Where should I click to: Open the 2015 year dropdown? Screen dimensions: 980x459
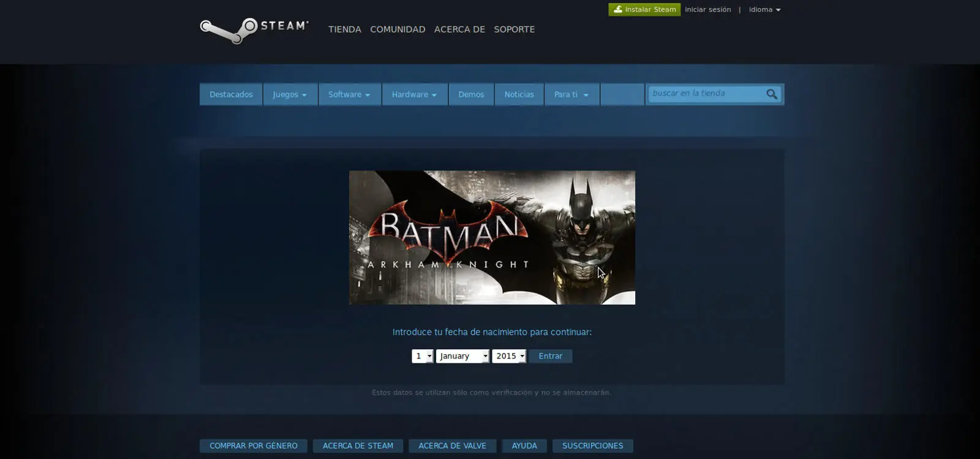click(x=509, y=356)
